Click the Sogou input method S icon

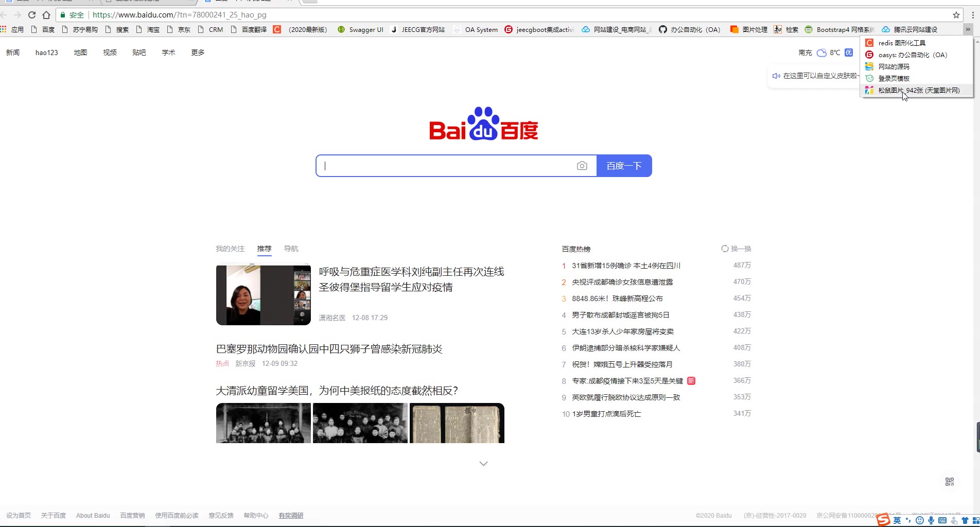click(883, 520)
